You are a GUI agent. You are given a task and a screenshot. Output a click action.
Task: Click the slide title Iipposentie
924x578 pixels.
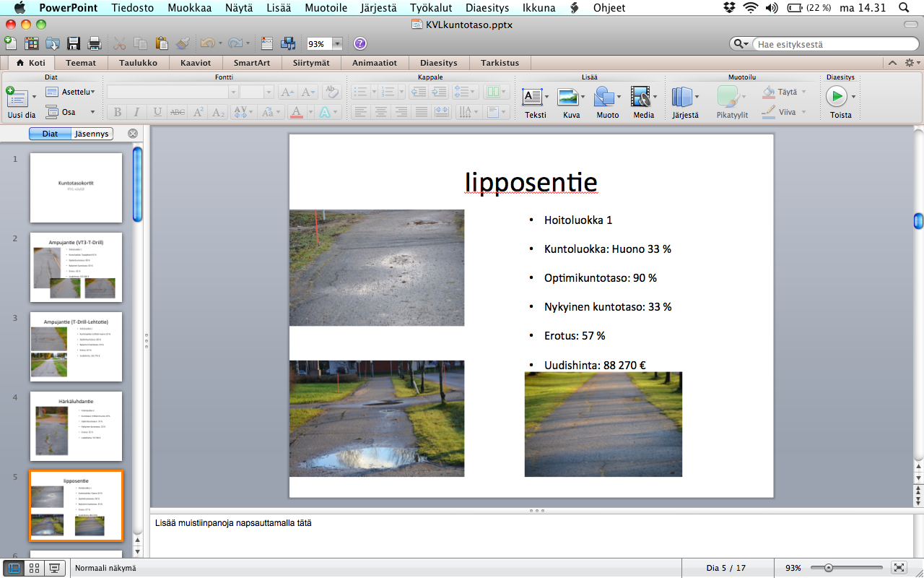point(531,182)
